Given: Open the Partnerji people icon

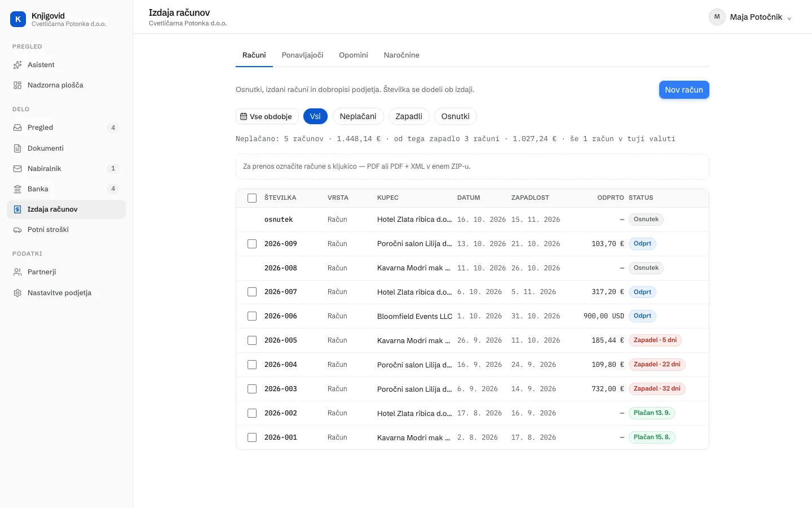Looking at the screenshot, I should click(17, 272).
